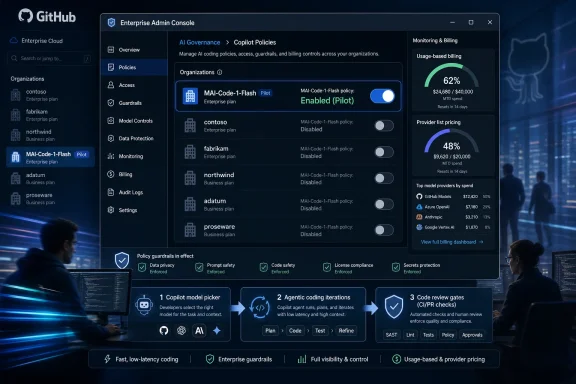Select Policies in the console sidebar
Screen dimensions: 576x384
(x=134, y=67)
